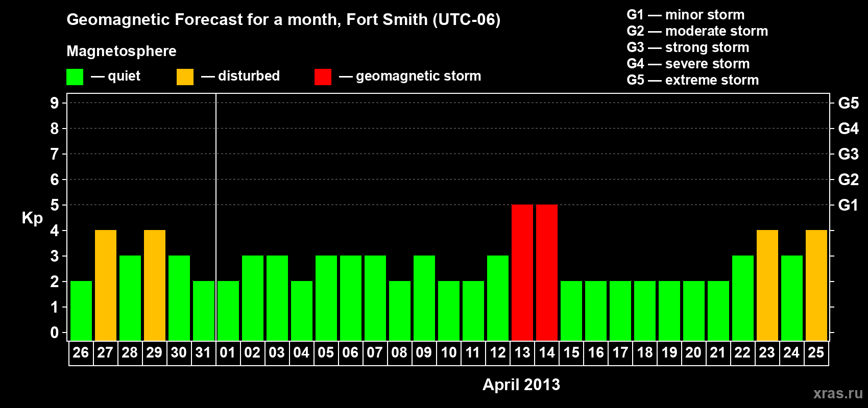Click the G3 right axis label
This screenshot has height=408, width=868.
849,154
